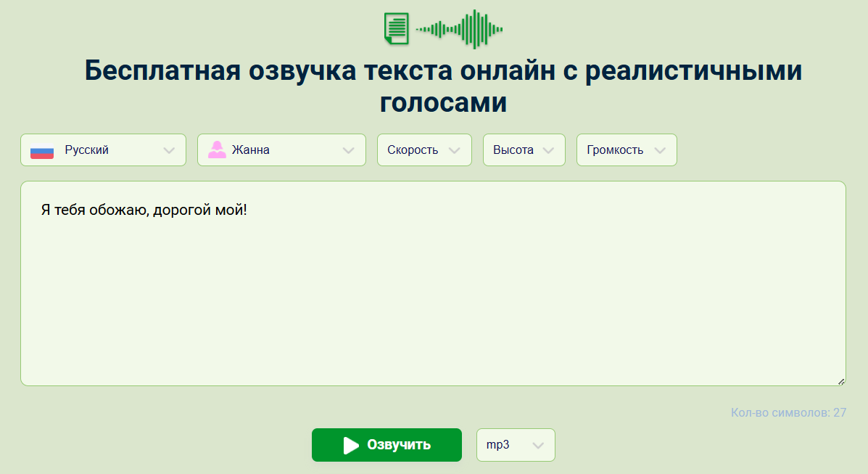868x474 pixels.
Task: Click the page heading about бесплатная озвучка
Action: (443, 86)
